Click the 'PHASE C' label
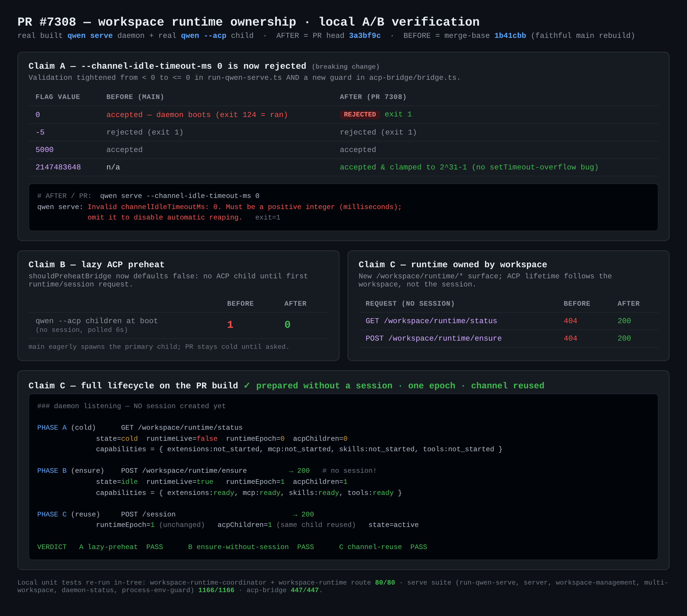Screen dimensions: 687x616 pos(52,514)
